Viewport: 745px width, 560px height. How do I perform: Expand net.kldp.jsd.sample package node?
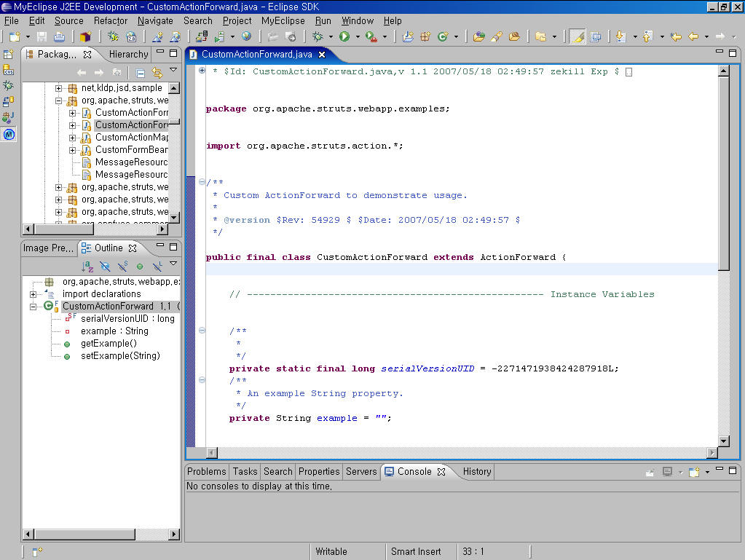point(59,88)
